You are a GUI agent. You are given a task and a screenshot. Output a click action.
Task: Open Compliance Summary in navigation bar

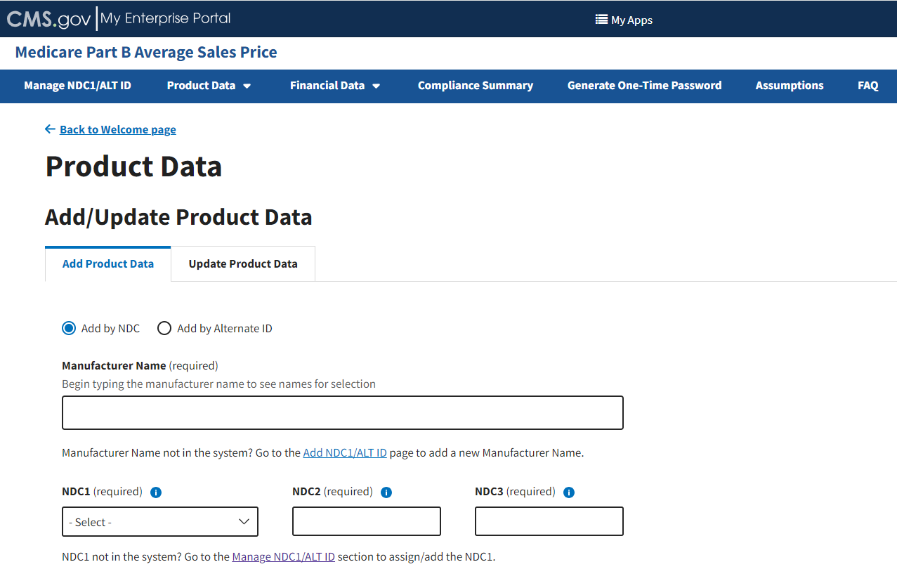pos(475,86)
